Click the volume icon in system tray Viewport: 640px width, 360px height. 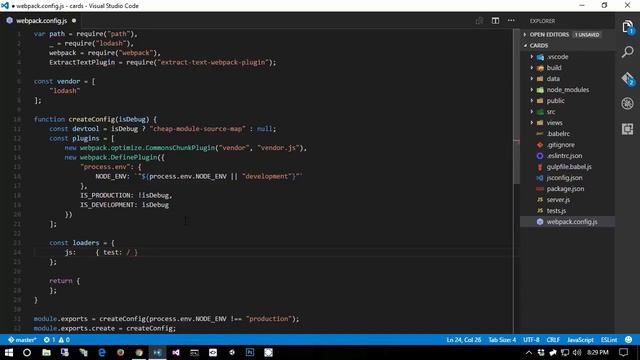(577, 352)
